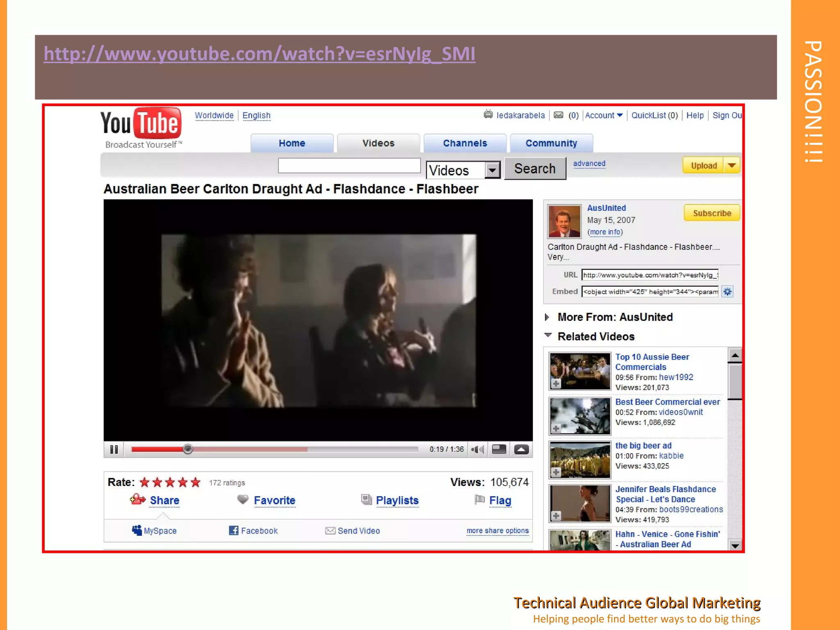Open the YouTube URL link in slide header
The width and height of the screenshot is (840, 630).
coord(259,54)
